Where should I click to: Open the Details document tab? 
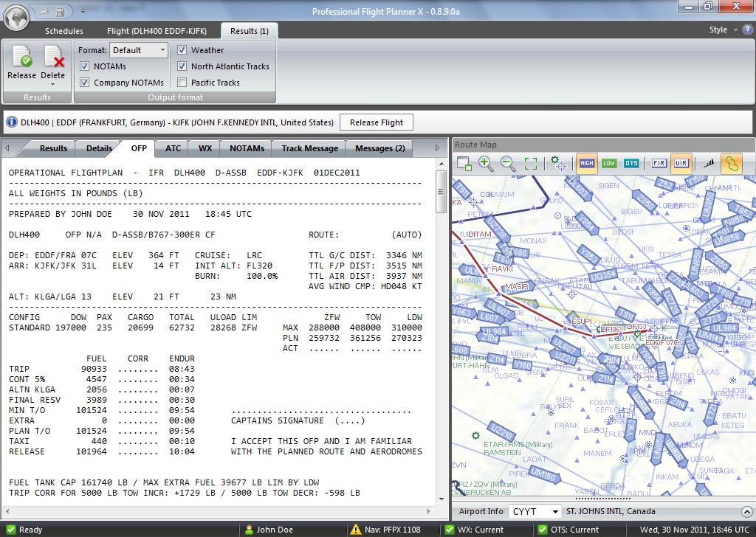coord(99,148)
